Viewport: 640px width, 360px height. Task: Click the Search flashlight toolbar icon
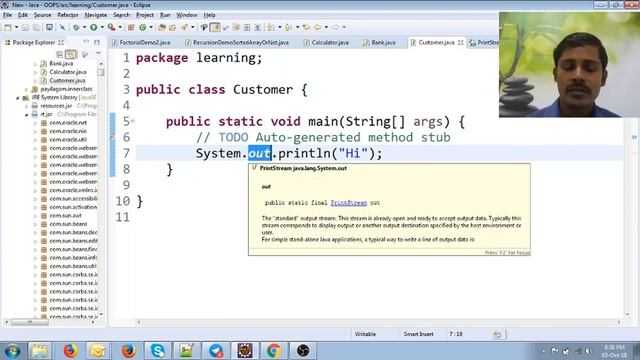pyautogui.click(x=184, y=27)
